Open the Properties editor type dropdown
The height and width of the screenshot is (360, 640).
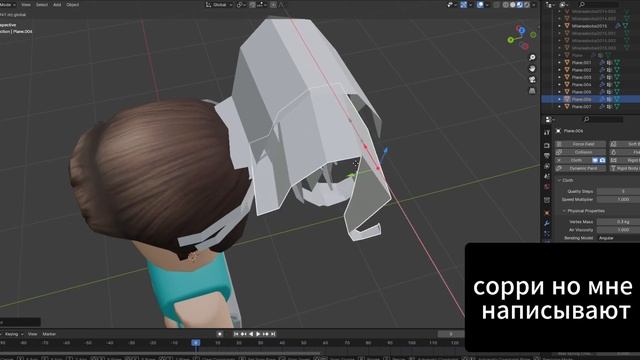(550, 119)
